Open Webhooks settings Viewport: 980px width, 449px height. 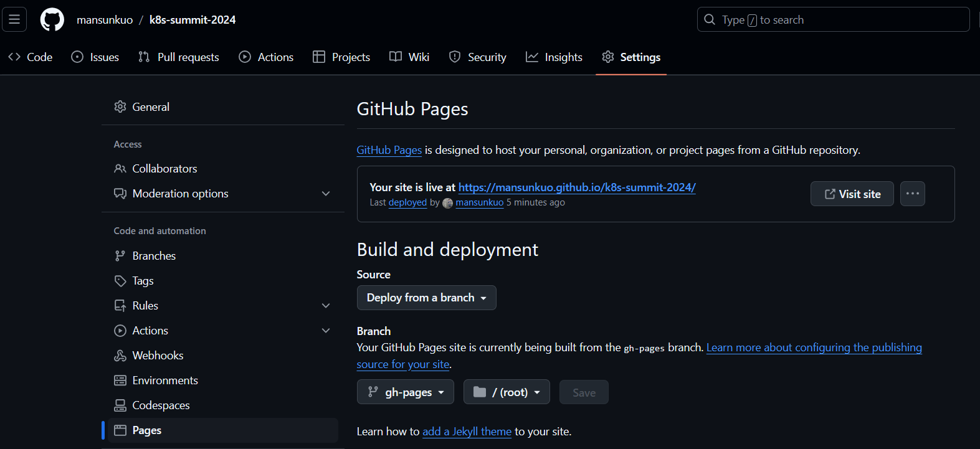[223, 356]
